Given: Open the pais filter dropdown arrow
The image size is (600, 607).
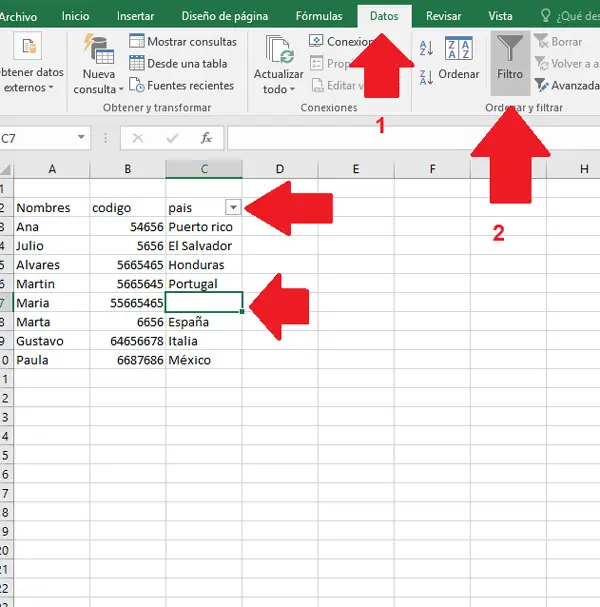Looking at the screenshot, I should tap(233, 207).
